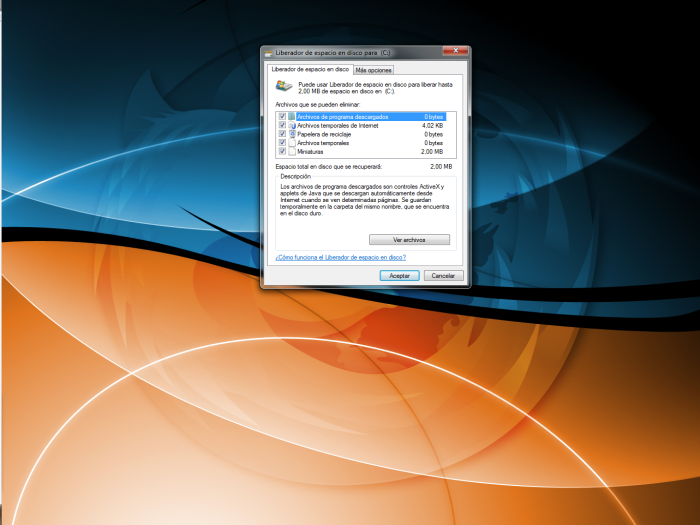Click the Descripción group label
This screenshot has height=525, width=700.
point(296,176)
